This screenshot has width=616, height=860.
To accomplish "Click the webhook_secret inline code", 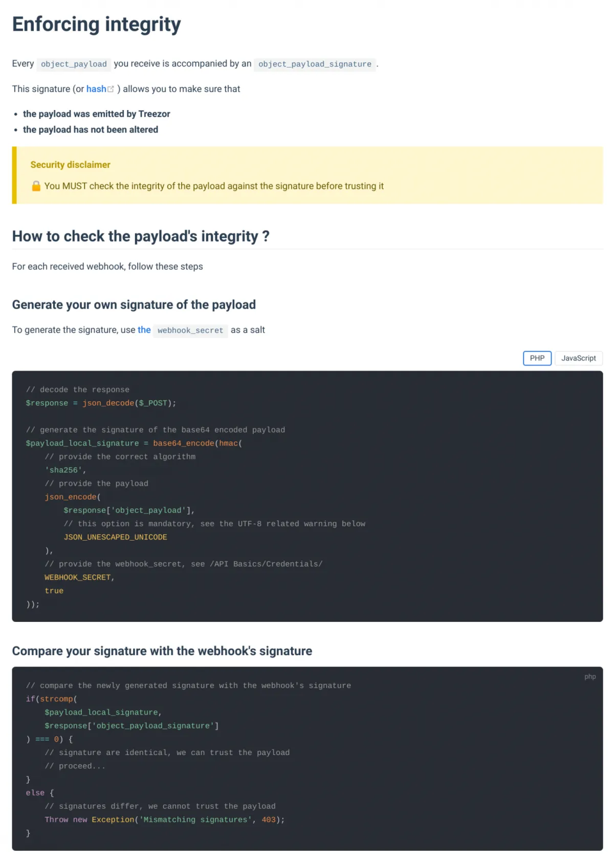I will (190, 330).
